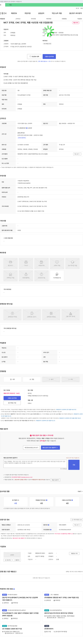The image size is (83, 644).
Task: Click the 관심정보 등록 heart button
Action: 34,57
